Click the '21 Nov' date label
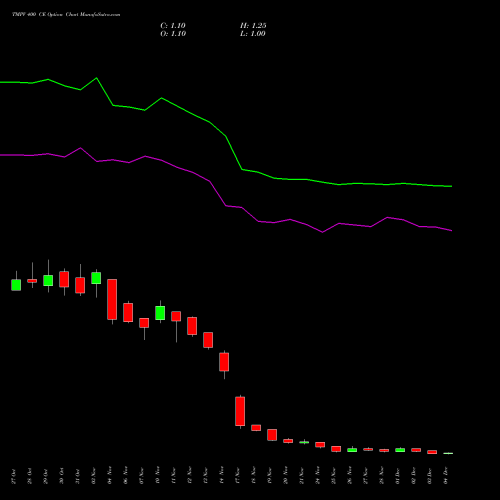Viewport: 500px width, 500px height. pyautogui.click(x=302, y=476)
